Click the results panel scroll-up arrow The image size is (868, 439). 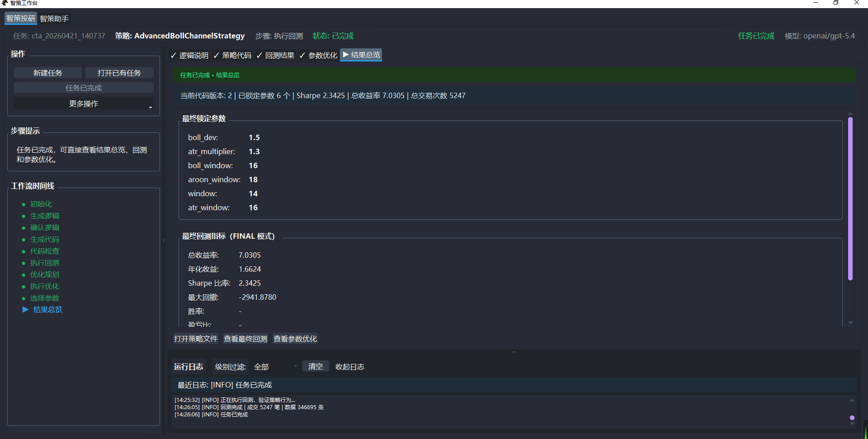(850, 113)
